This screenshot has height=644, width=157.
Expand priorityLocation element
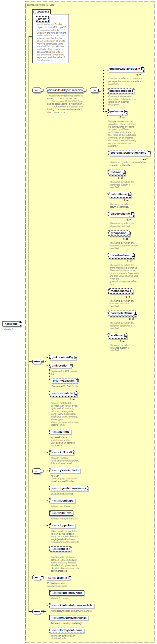click(x=77, y=381)
